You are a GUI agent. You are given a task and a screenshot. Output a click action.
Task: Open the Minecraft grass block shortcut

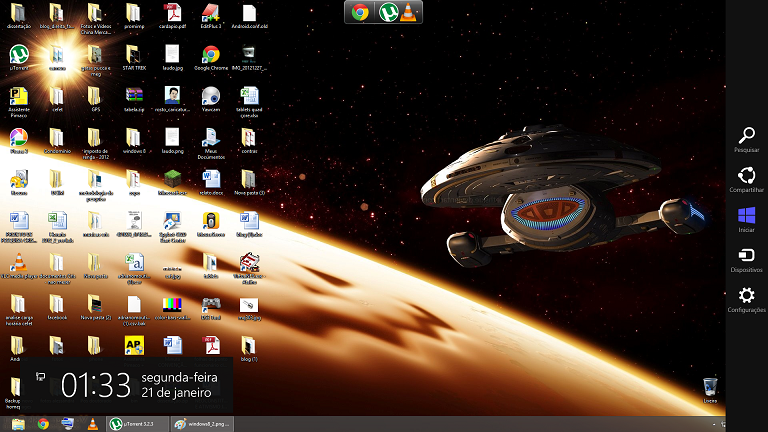coord(172,183)
